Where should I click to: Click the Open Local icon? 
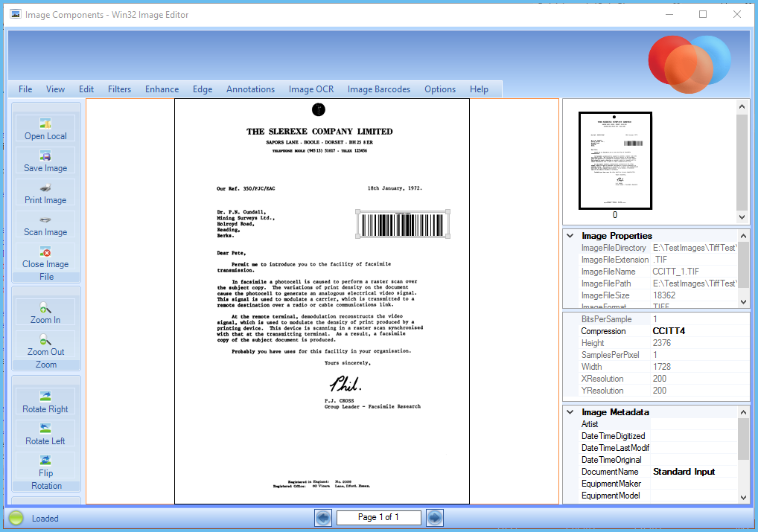(x=45, y=124)
